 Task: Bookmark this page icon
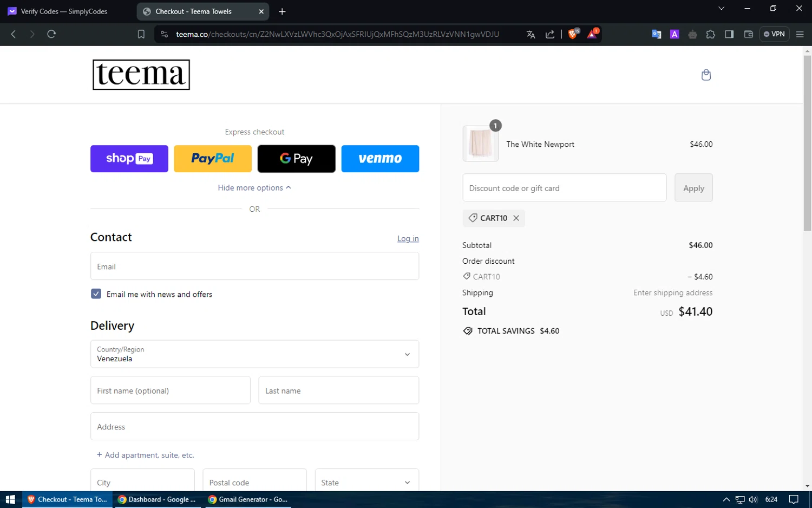pos(141,34)
